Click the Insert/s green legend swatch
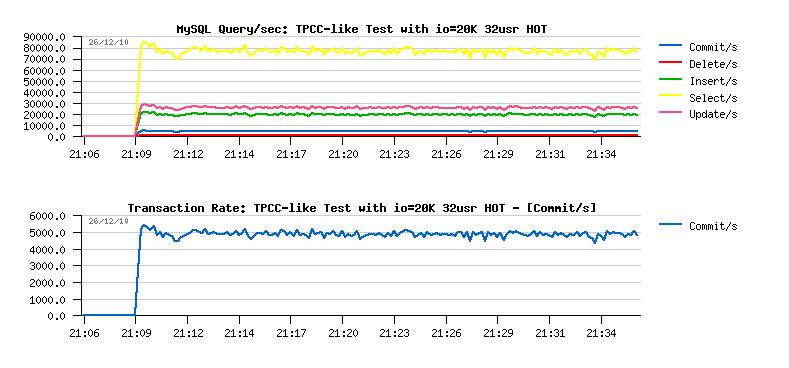The height and width of the screenshot is (368, 789). pos(670,80)
